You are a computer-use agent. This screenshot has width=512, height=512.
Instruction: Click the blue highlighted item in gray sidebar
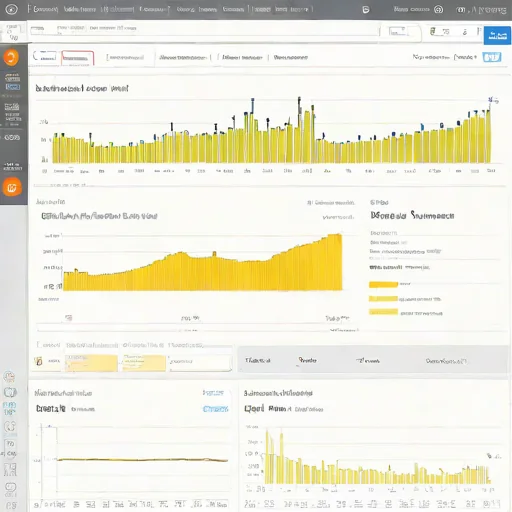point(13,87)
